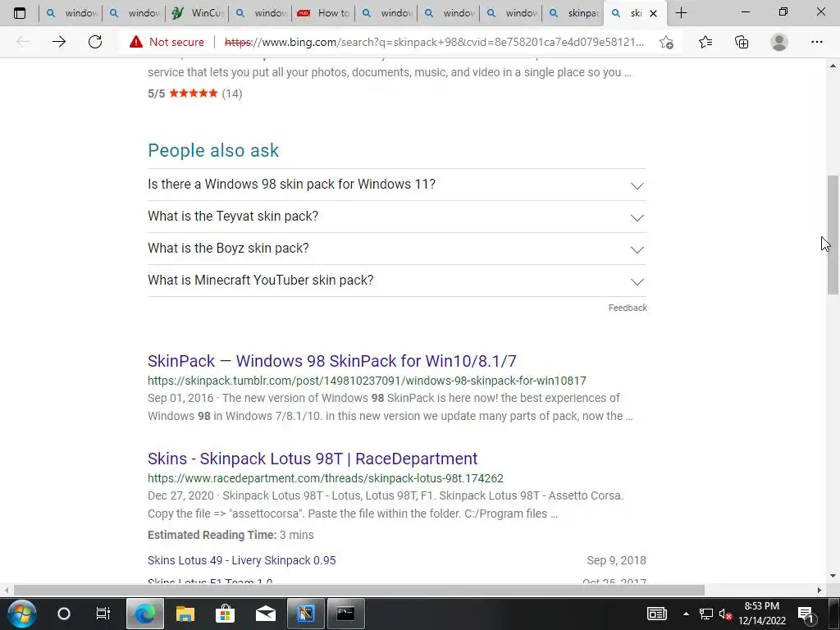This screenshot has width=840, height=630.
Task: Click the scroll right arrow
Action: click(819, 591)
